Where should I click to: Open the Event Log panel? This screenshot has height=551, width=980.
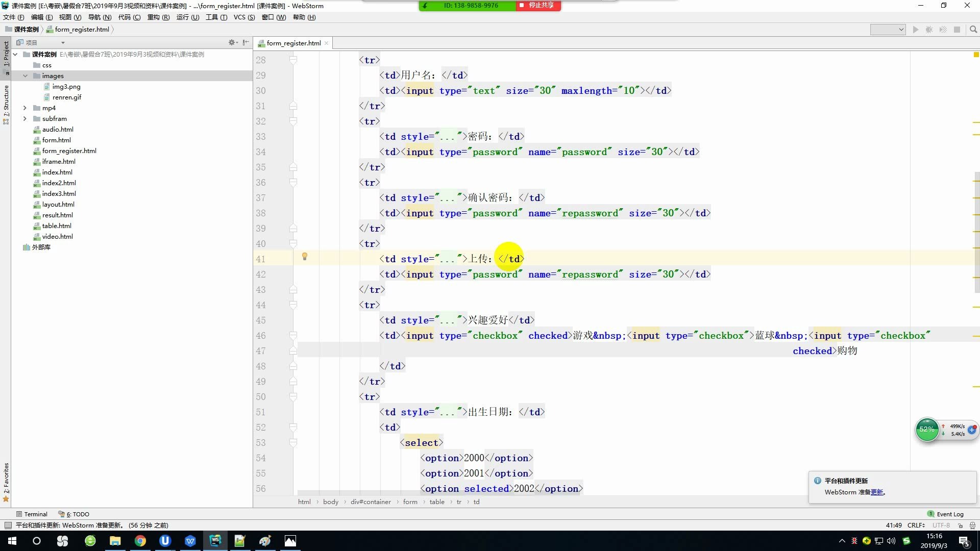(947, 514)
